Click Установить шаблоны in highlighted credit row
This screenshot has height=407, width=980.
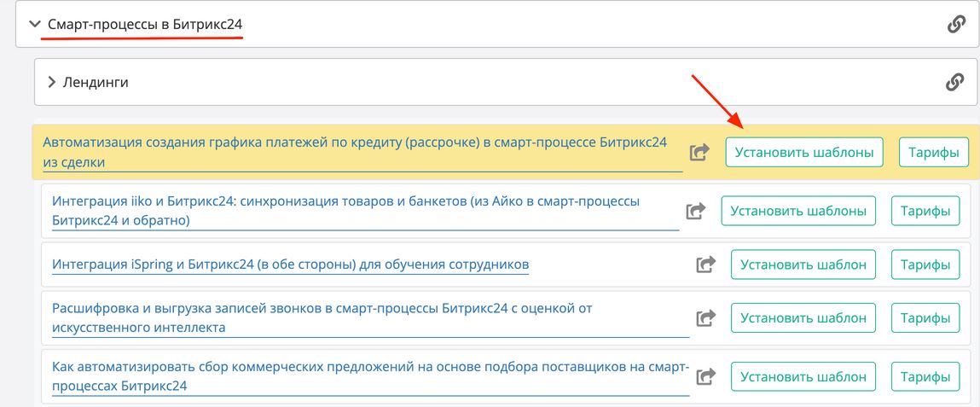click(x=803, y=153)
